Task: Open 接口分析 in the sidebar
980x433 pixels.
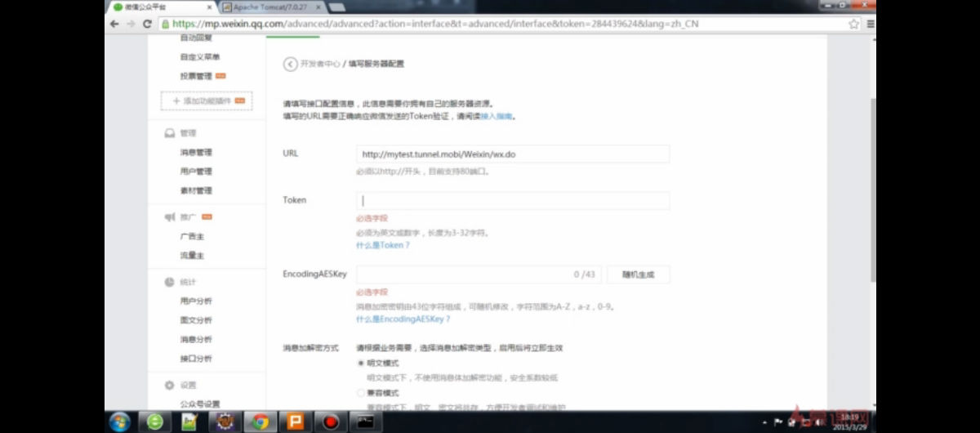Action: pos(196,359)
